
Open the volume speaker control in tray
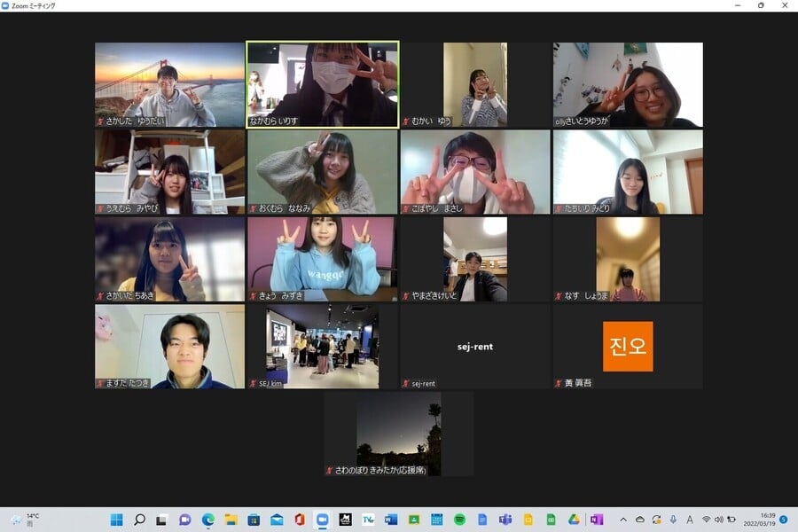pyautogui.click(x=718, y=520)
